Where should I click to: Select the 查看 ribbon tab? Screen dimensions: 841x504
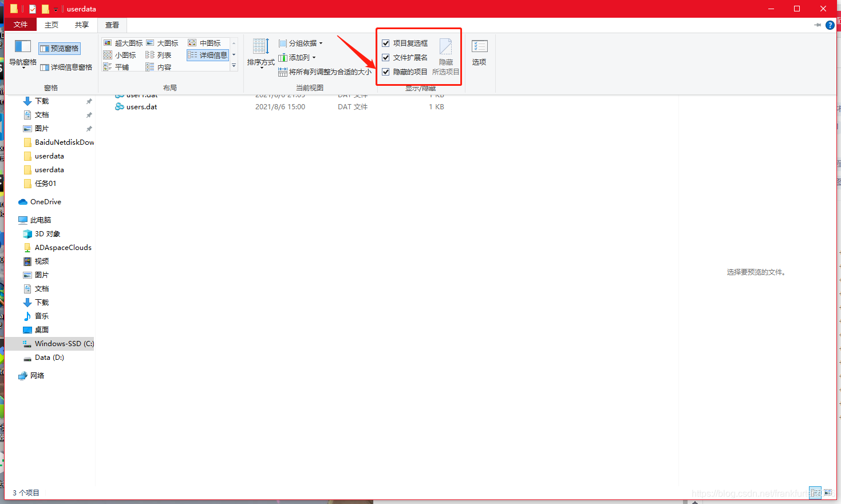coord(112,25)
